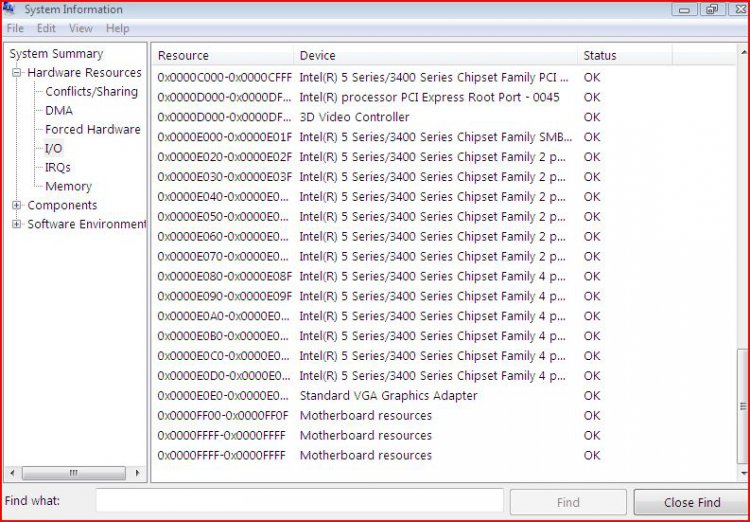
Task: Select the 0x0000E020-0x0000E02F resource row
Action: 445,157
